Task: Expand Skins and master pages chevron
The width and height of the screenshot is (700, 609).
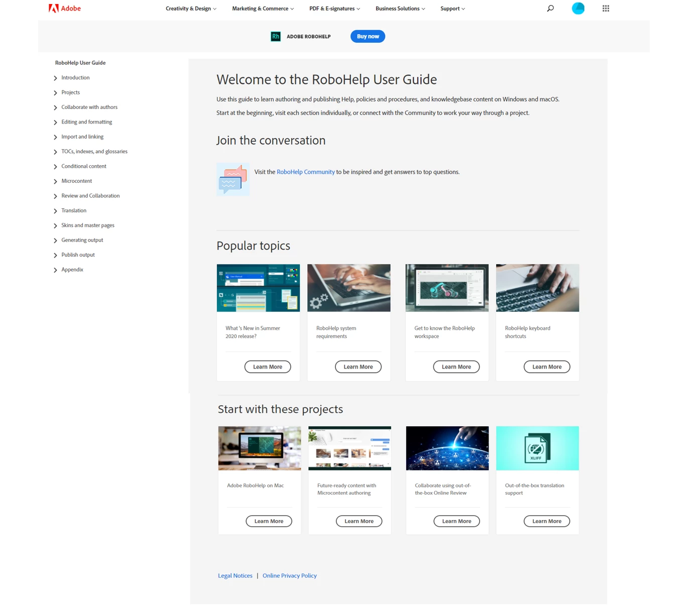Action: (55, 226)
